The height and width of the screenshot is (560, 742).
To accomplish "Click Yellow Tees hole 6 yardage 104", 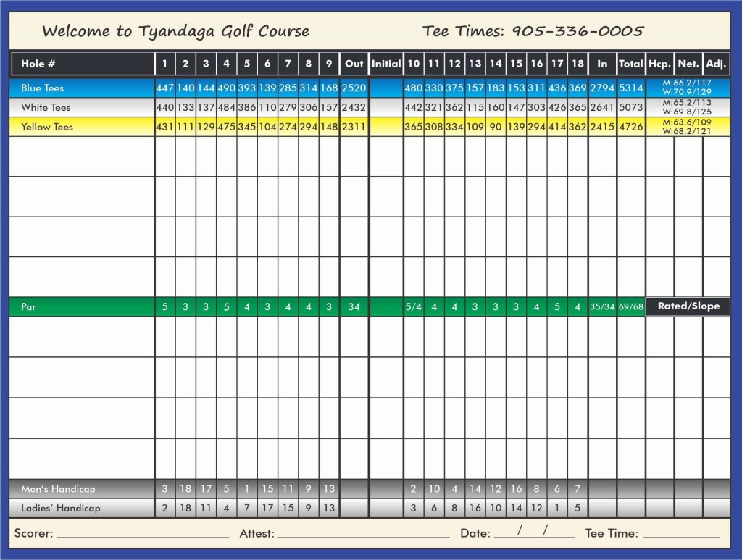I will pos(267,127).
